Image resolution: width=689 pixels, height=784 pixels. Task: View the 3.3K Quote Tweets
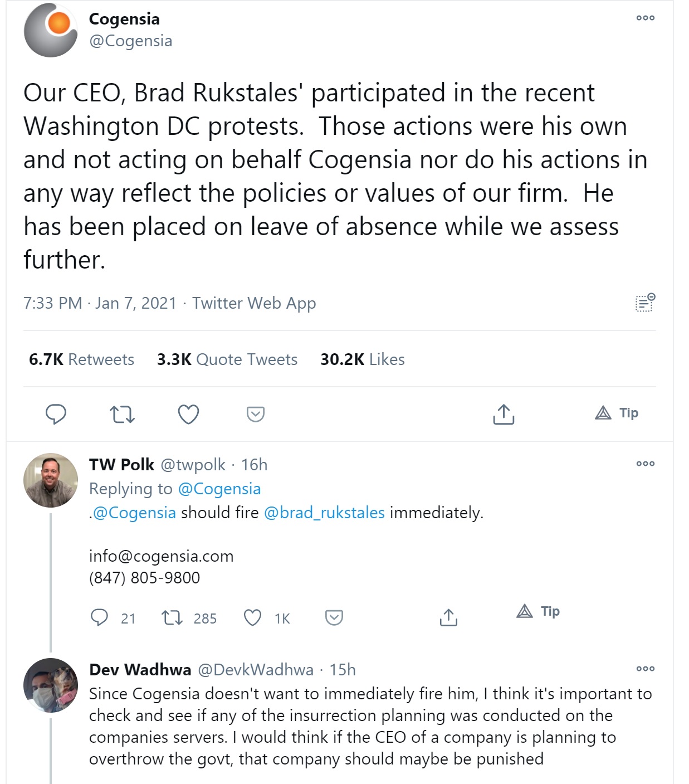[227, 359]
